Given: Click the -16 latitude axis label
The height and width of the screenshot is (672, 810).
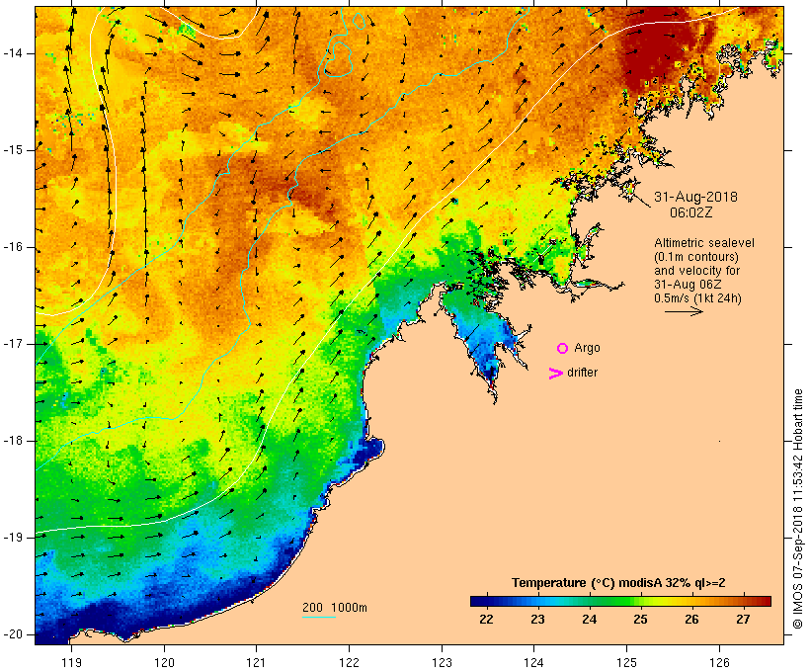Looking at the screenshot, I should point(13,247).
